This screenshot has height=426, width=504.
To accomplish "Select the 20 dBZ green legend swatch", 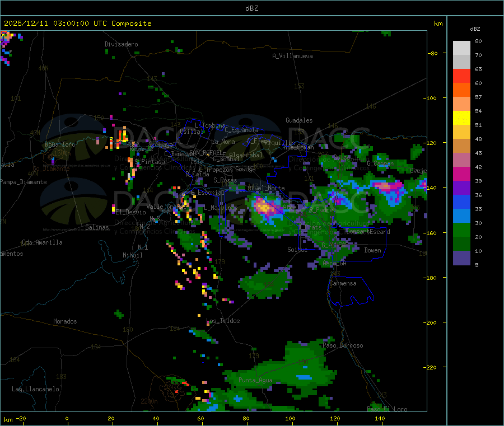I will (461, 230).
